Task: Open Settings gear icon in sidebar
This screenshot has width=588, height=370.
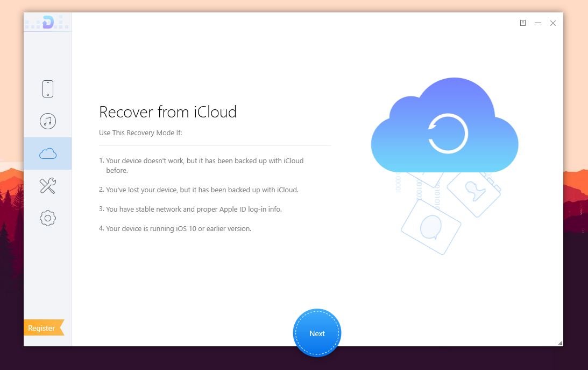Action: [x=48, y=218]
